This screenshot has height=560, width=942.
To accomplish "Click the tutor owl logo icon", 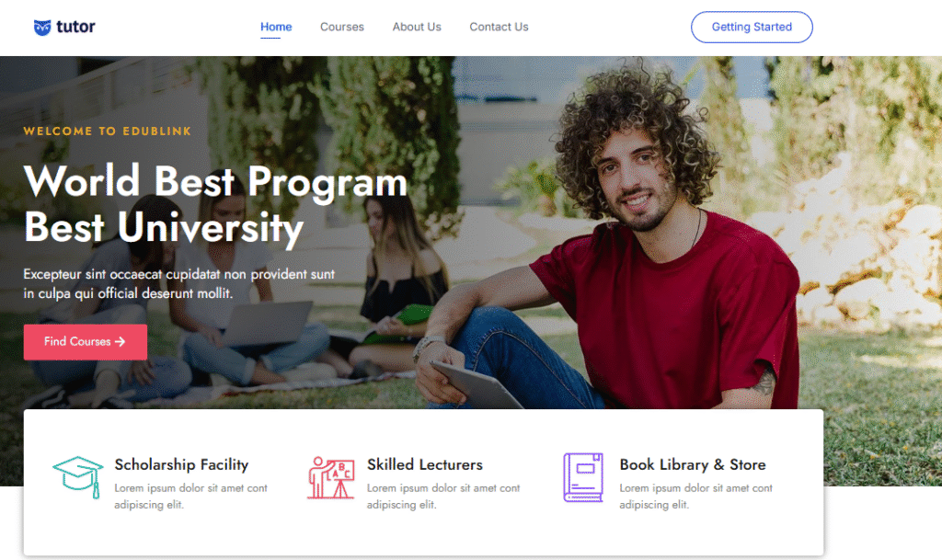I will tap(42, 27).
